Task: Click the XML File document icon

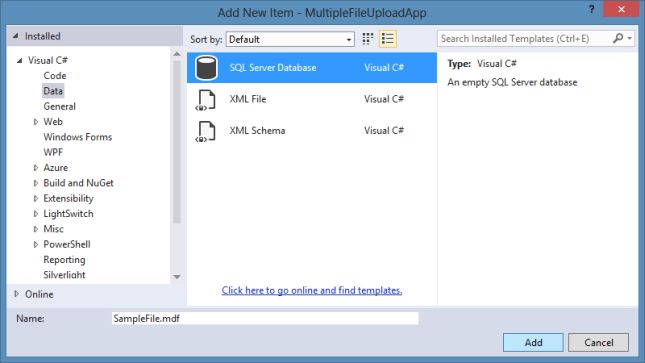Action: pos(206,100)
